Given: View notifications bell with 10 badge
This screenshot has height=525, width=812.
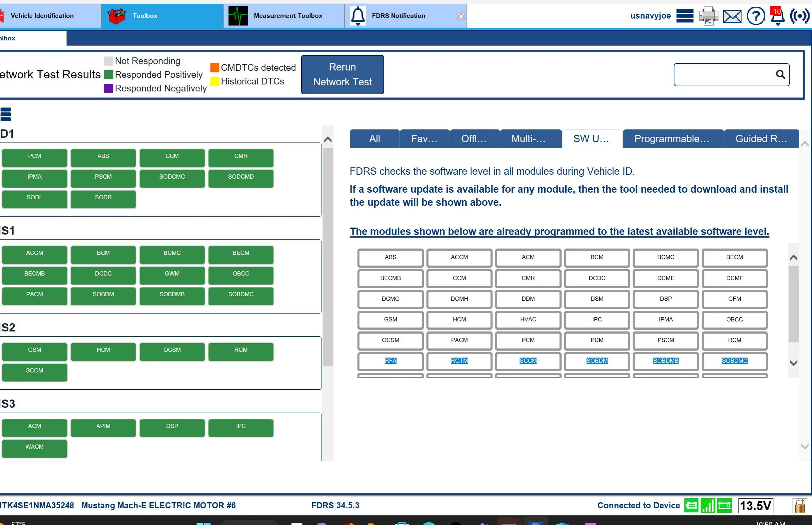Looking at the screenshot, I should click(x=778, y=16).
